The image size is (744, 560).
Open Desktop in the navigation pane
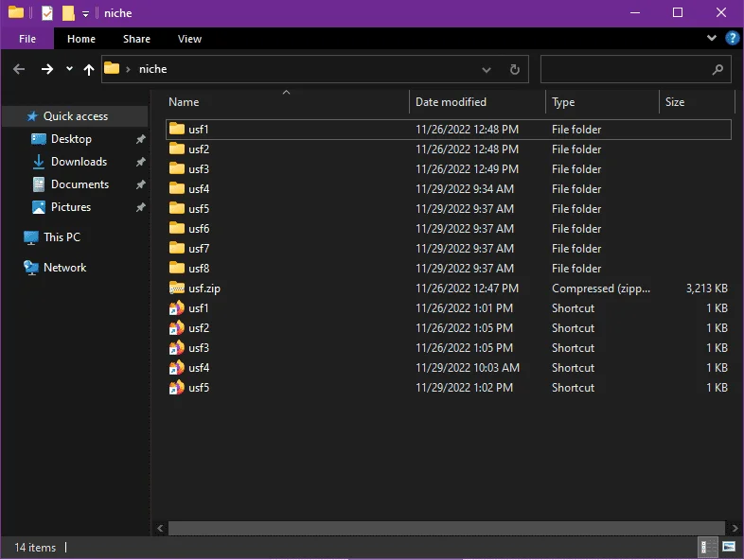point(71,139)
